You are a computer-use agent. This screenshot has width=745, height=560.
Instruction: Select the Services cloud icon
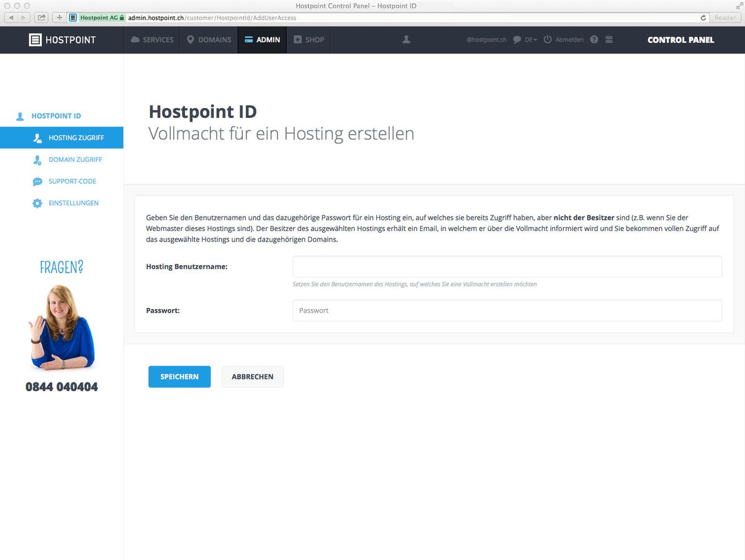click(x=134, y=39)
